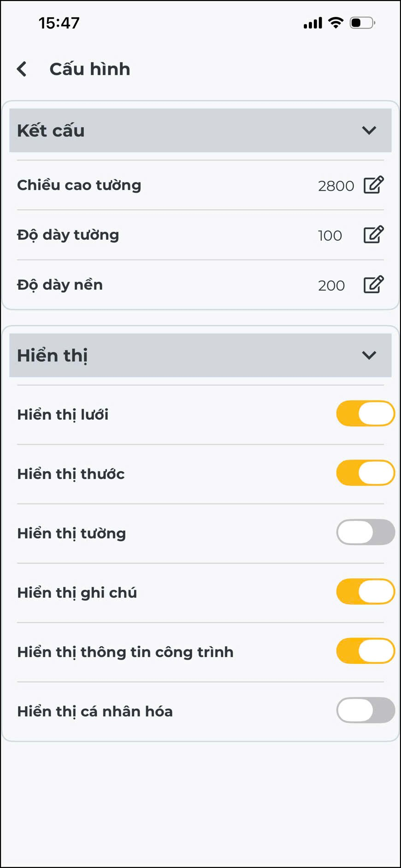401x868 pixels.
Task: Tap the battery status icon
Action: point(362,23)
